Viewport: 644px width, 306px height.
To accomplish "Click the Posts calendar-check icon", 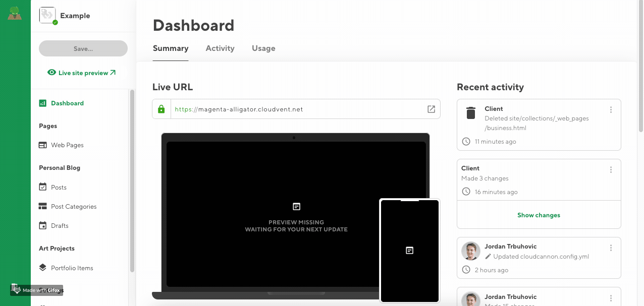I will point(43,187).
